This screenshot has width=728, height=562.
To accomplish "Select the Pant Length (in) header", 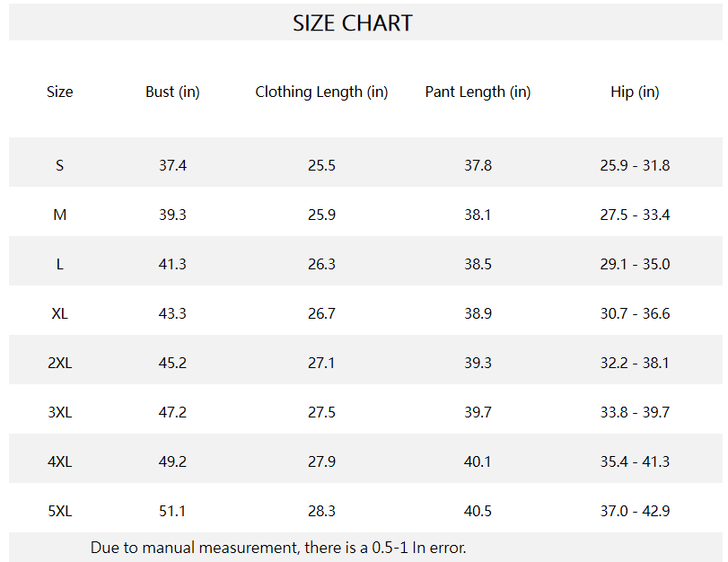I will 478,92.
